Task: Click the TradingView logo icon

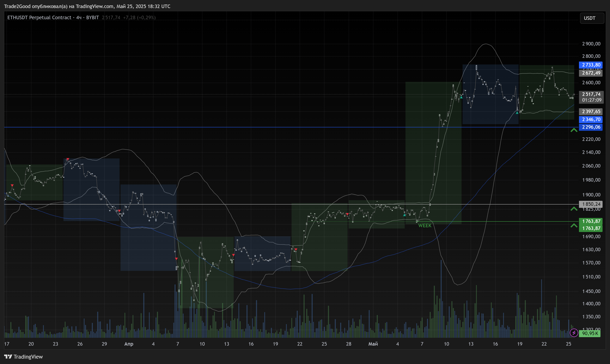Action: [8, 356]
